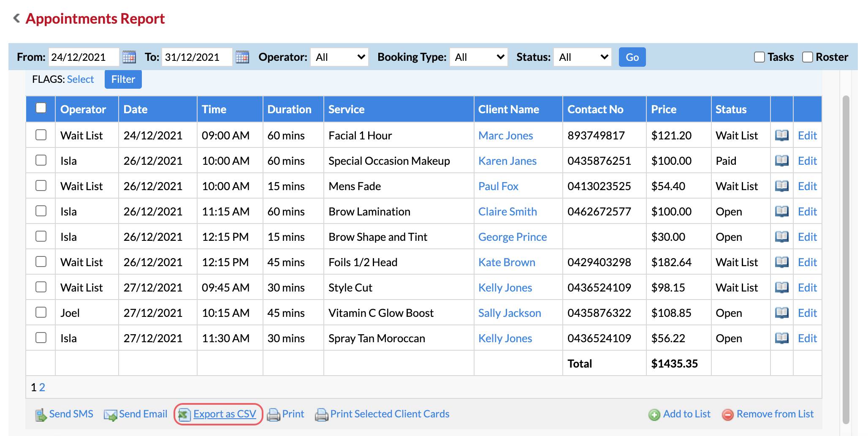Open the Operator dropdown
The image size is (868, 436).
[x=339, y=57]
